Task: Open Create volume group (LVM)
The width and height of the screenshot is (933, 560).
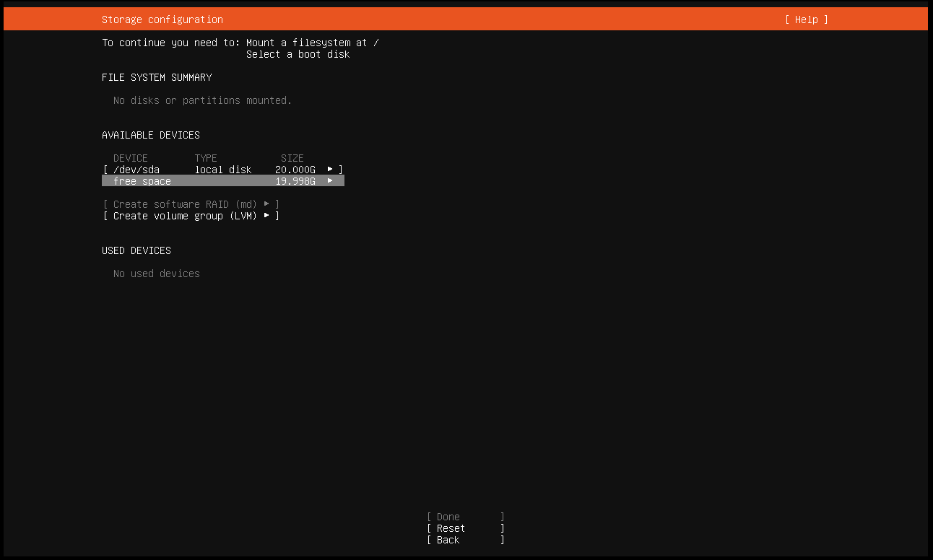Action: pyautogui.click(x=191, y=216)
